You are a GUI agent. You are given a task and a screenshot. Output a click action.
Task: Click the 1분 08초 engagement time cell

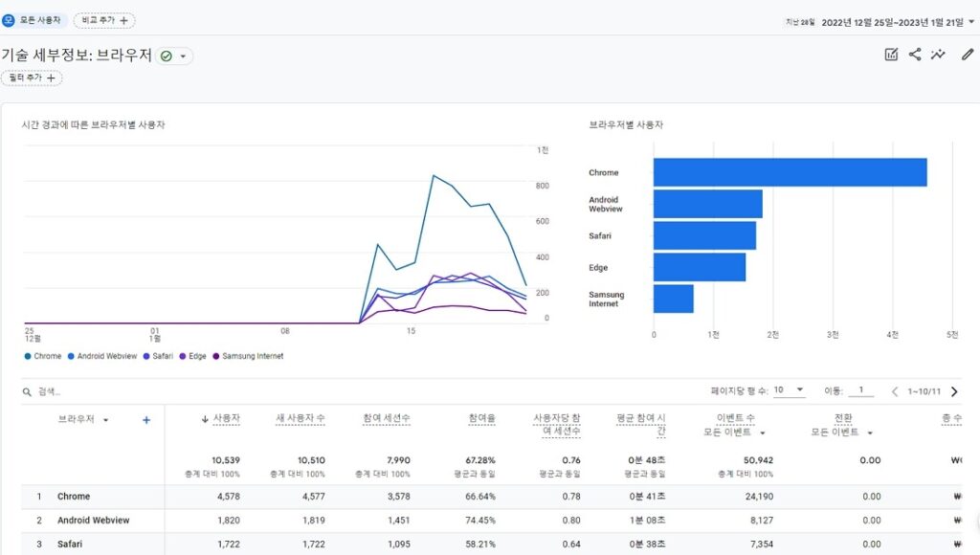point(648,520)
